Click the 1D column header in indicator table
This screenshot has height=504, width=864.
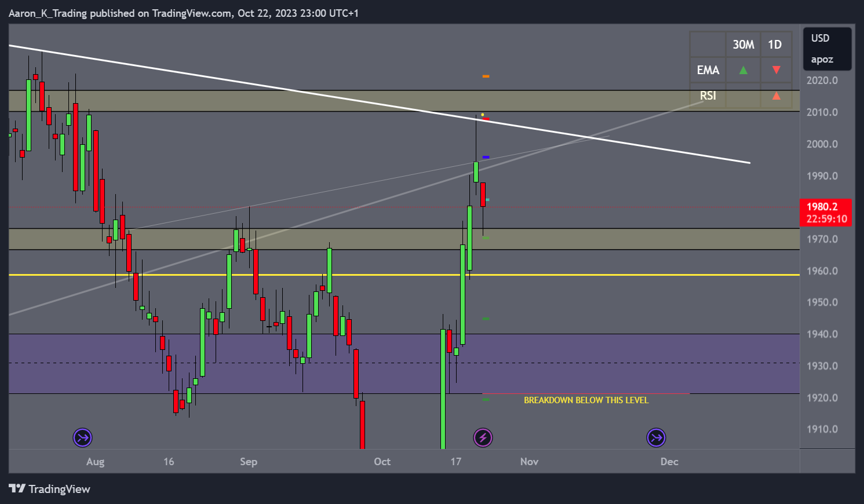pyautogui.click(x=775, y=45)
